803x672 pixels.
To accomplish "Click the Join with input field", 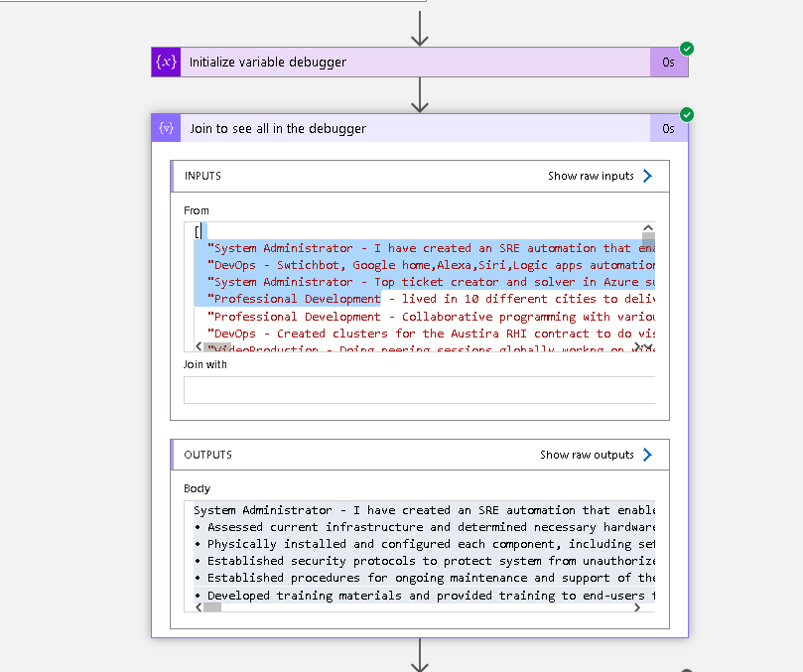I will [420, 390].
